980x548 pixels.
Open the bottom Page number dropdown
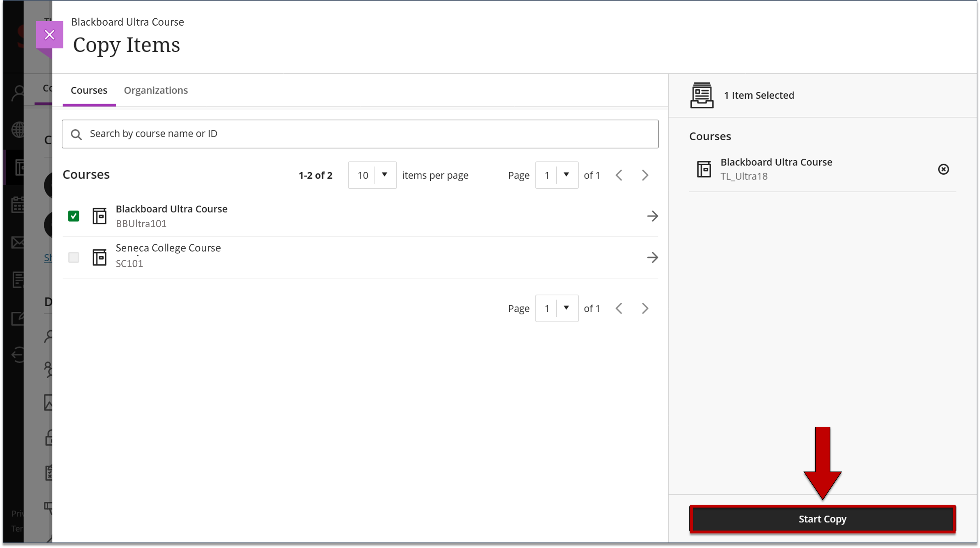[x=557, y=308]
